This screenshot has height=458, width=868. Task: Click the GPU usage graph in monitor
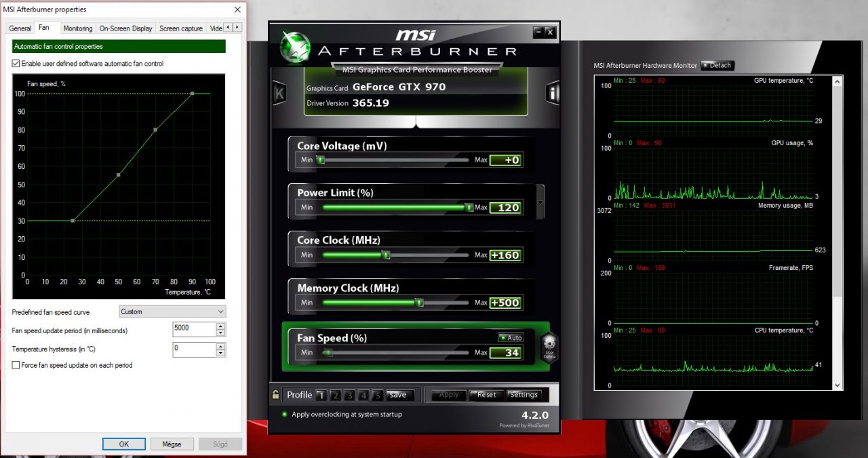[x=712, y=172]
